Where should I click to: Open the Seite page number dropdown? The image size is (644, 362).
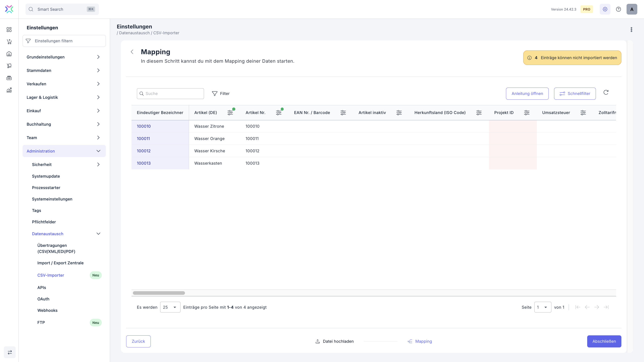point(542,307)
